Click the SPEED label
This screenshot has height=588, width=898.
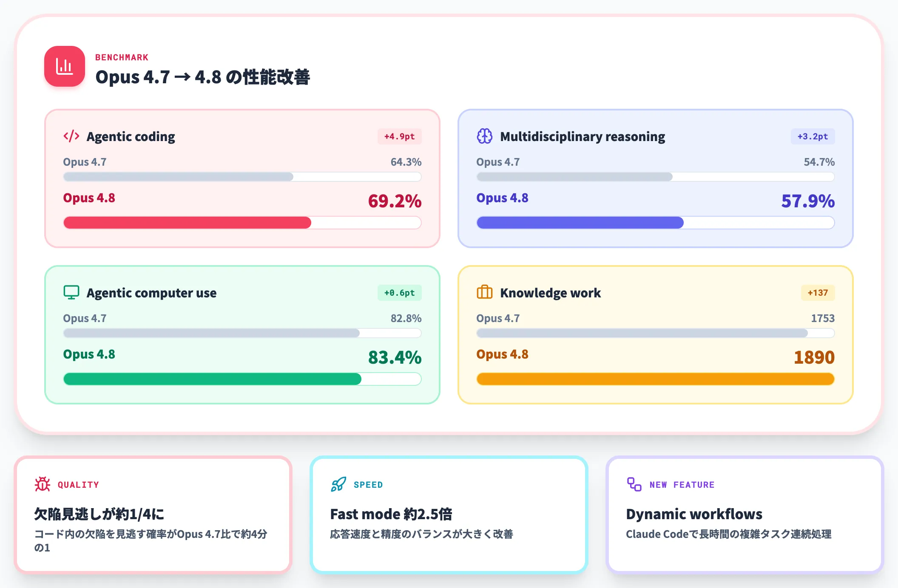368,485
